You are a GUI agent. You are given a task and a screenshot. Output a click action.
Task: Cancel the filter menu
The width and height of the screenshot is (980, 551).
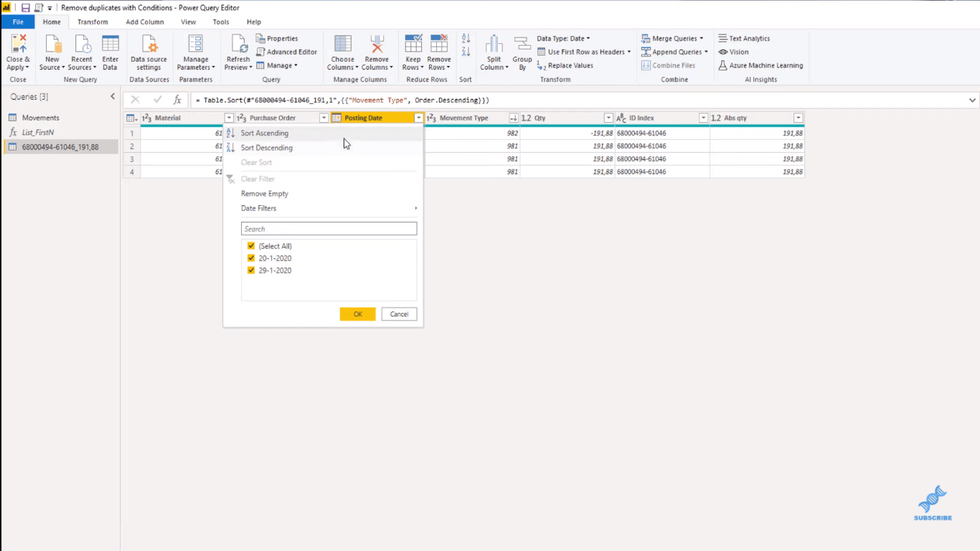point(399,314)
